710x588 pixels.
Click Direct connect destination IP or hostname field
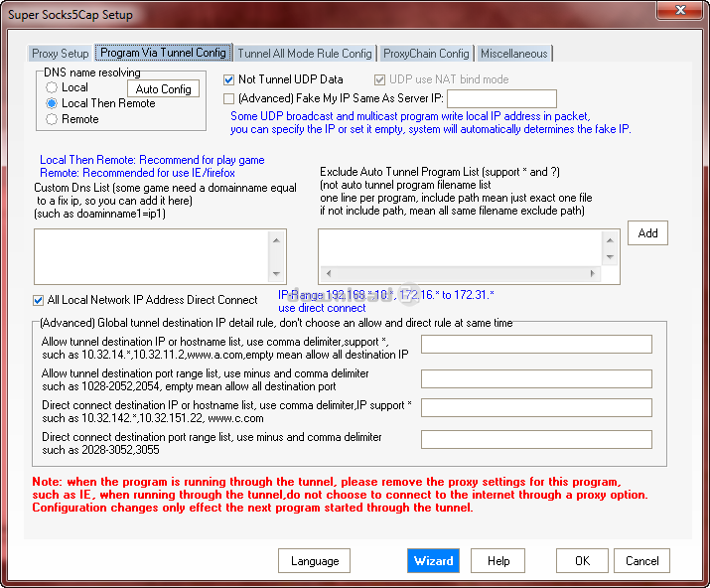tap(536, 407)
